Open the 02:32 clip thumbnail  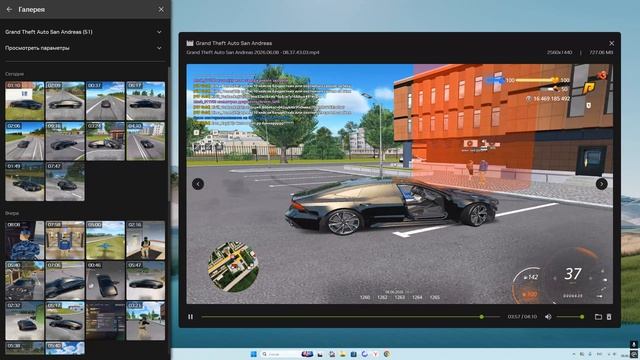pyautogui.click(x=25, y=321)
